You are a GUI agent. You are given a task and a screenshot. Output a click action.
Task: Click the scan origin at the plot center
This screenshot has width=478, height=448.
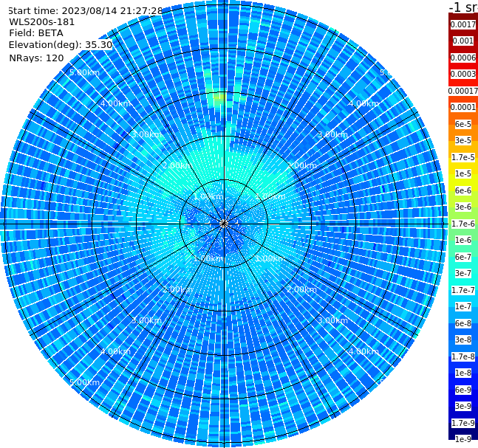tap(224, 224)
